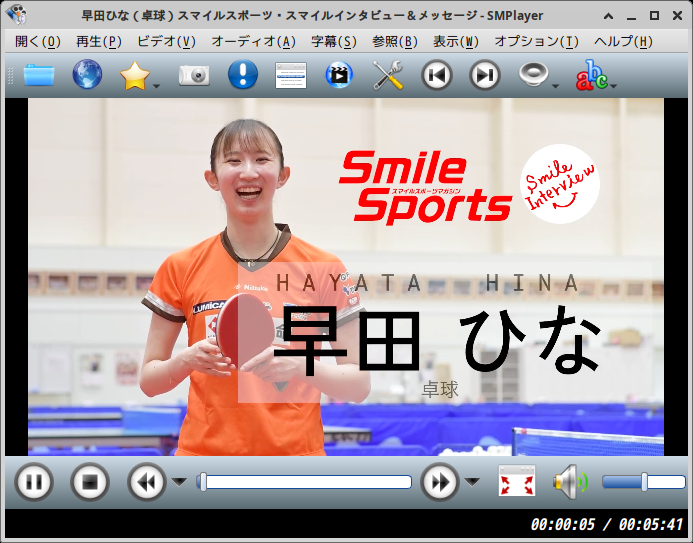Image resolution: width=693 pixels, height=543 pixels.
Task: Adjust the volume slider
Action: click(x=644, y=482)
